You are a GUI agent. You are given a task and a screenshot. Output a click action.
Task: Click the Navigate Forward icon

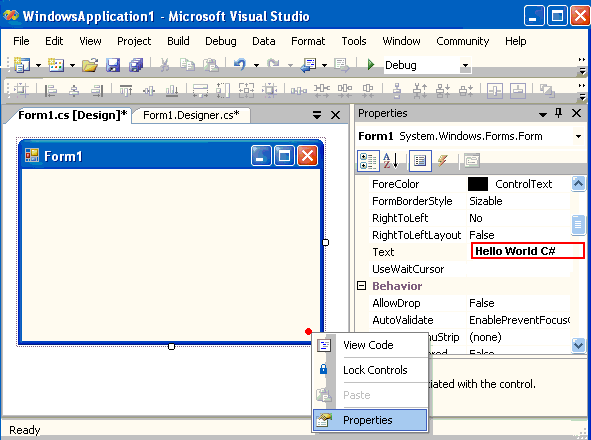coord(341,65)
